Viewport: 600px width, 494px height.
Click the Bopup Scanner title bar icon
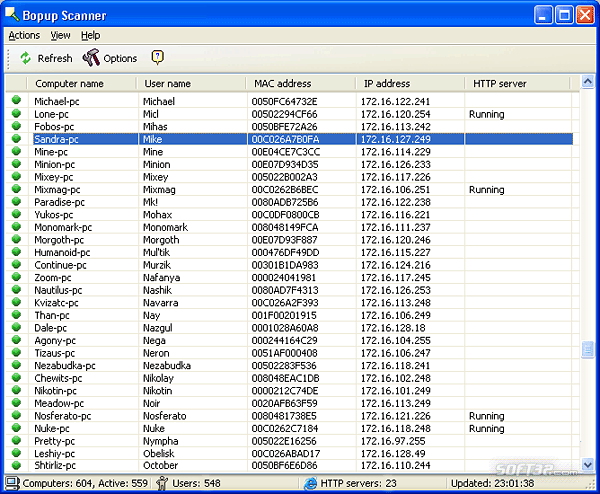click(12, 15)
